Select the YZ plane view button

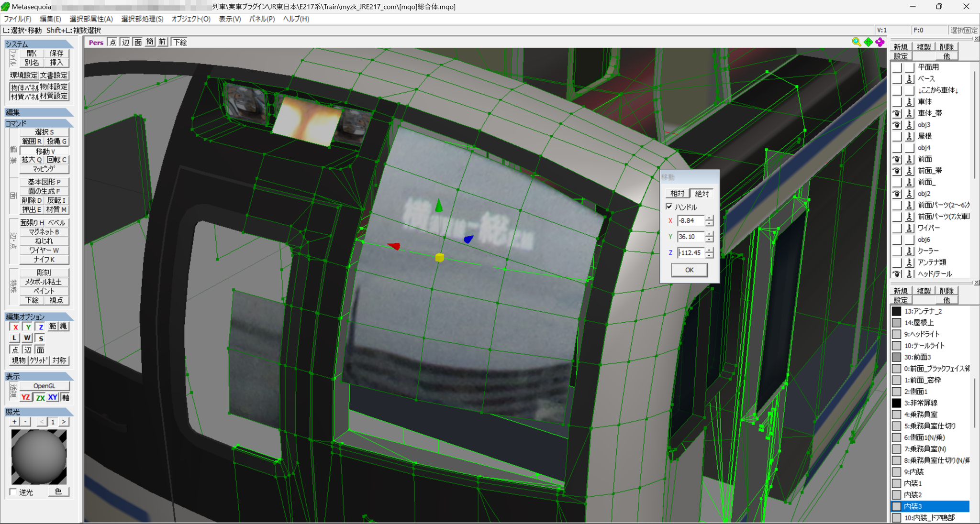[x=26, y=397]
